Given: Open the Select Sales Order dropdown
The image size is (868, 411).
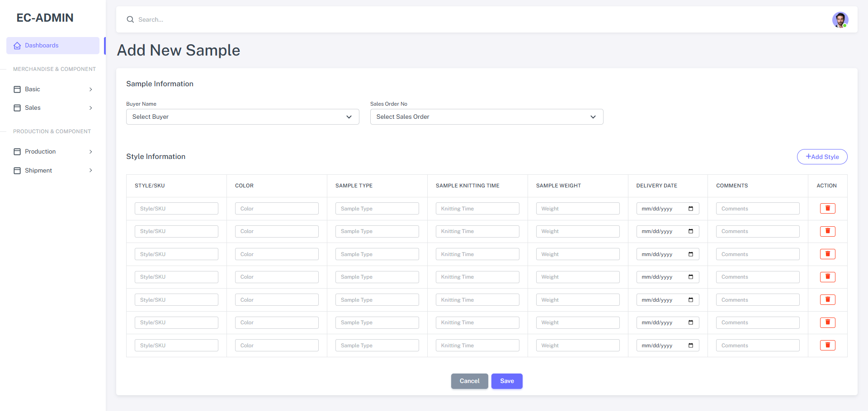Looking at the screenshot, I should [x=486, y=117].
